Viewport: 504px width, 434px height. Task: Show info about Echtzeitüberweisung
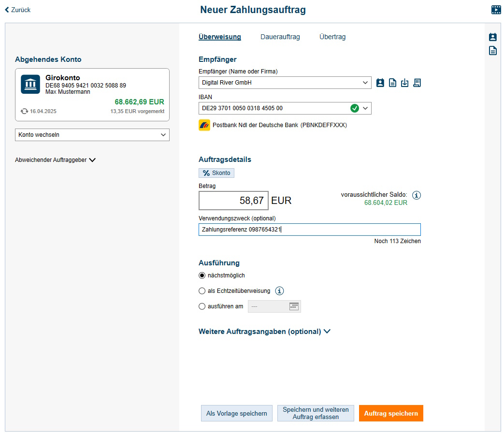279,291
